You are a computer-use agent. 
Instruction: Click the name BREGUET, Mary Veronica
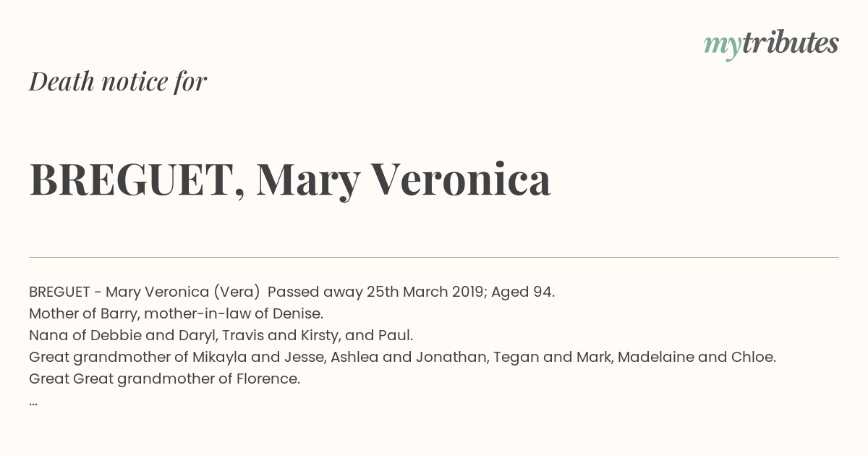point(290,180)
